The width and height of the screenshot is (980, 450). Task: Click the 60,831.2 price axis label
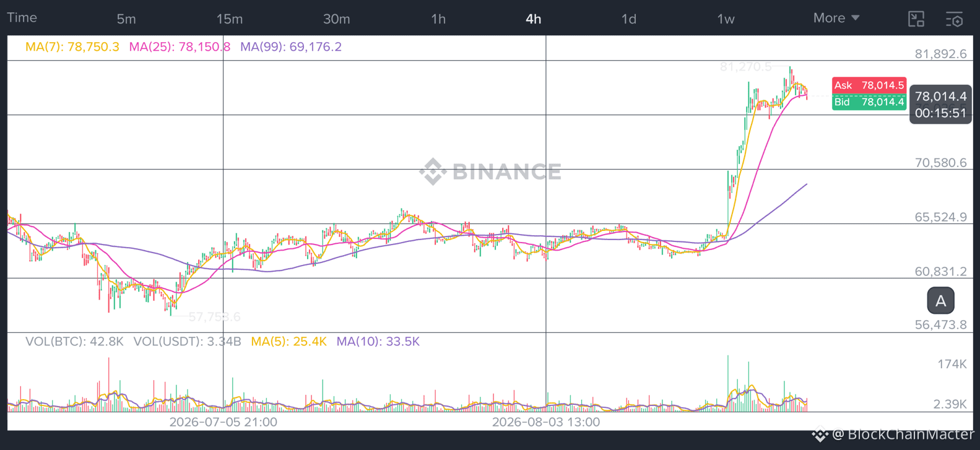(x=940, y=272)
